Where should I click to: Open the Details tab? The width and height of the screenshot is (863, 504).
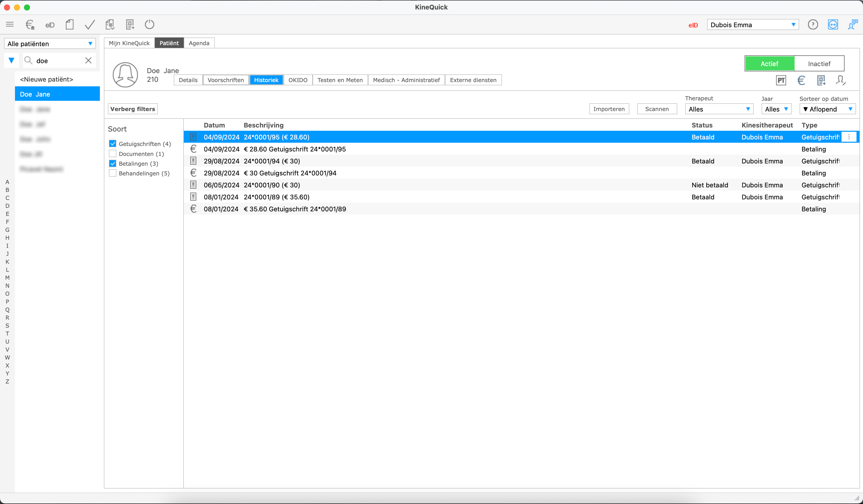tap(188, 80)
